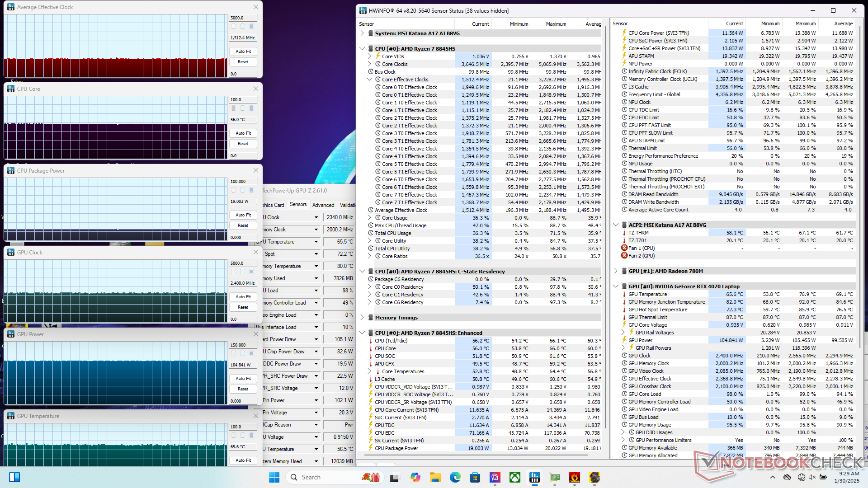The image size is (868, 488).
Task: Click the red error icon beside Fan 2 (GPU)
Action: (624, 256)
